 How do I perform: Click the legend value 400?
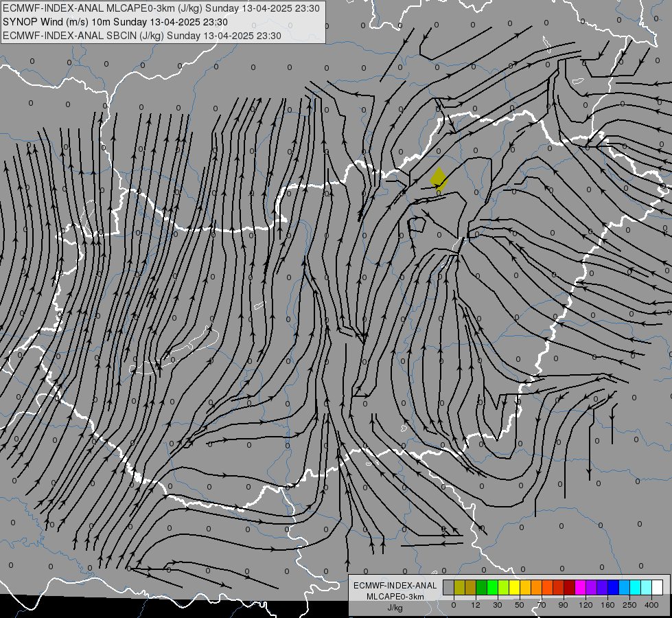click(651, 605)
